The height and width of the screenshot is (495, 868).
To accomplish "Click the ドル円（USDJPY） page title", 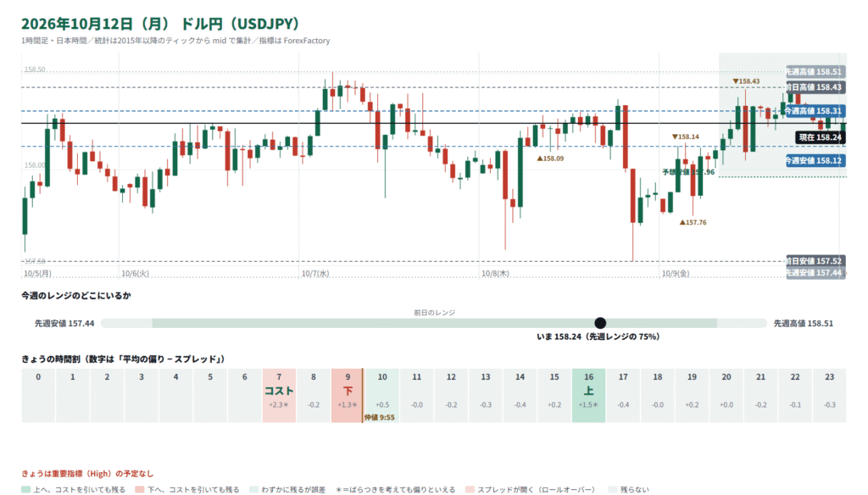I will [240, 24].
